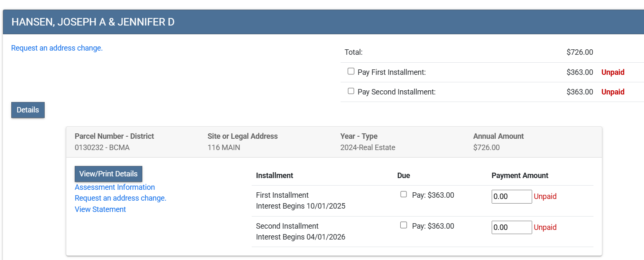Tick the Second Installment Pay: $363.00 checkbox
644x260 pixels.
(x=404, y=225)
